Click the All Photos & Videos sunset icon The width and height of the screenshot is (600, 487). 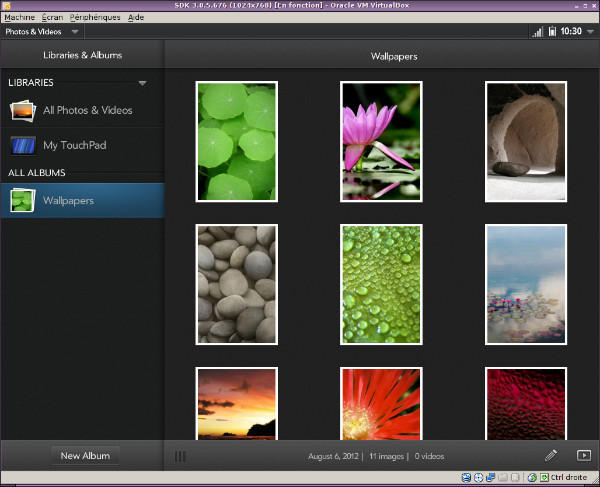pyautogui.click(x=23, y=111)
